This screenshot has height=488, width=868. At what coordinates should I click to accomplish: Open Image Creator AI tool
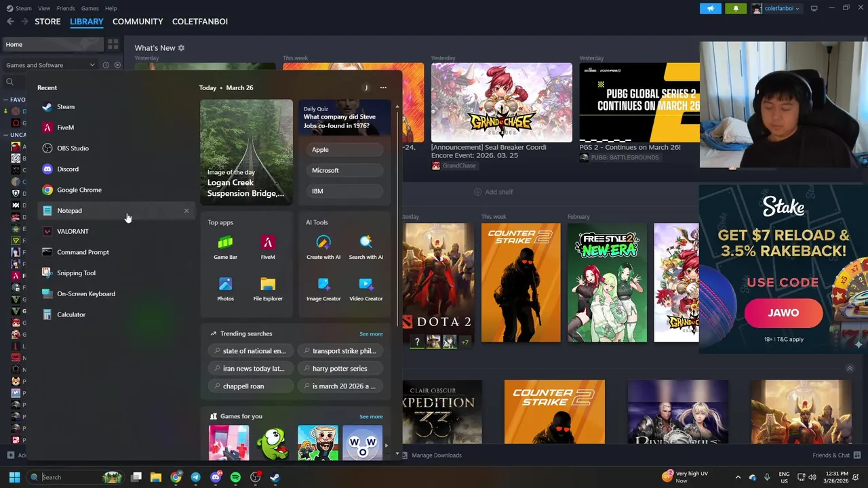[323, 289]
